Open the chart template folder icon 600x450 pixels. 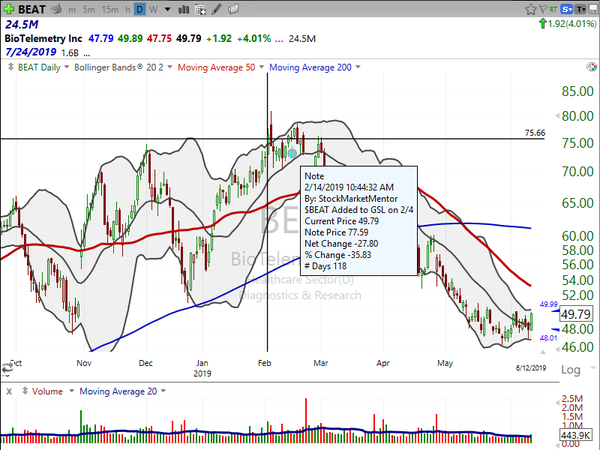(x=233, y=9)
